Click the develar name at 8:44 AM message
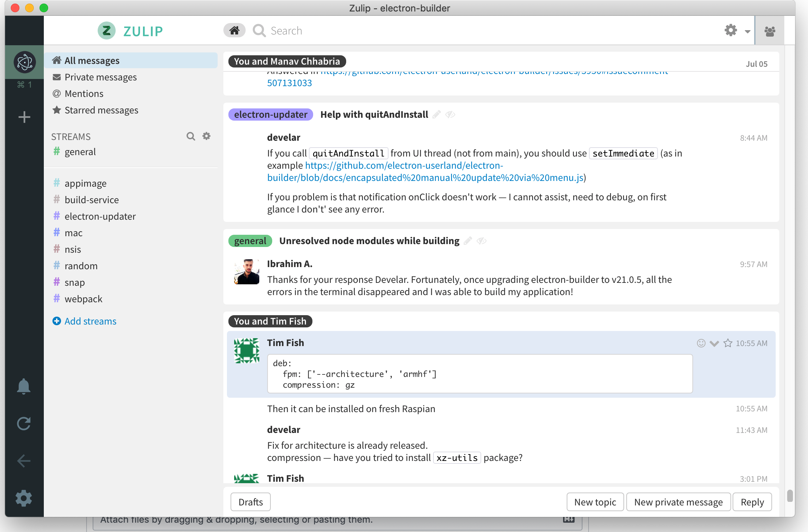This screenshot has width=808, height=532. (284, 137)
